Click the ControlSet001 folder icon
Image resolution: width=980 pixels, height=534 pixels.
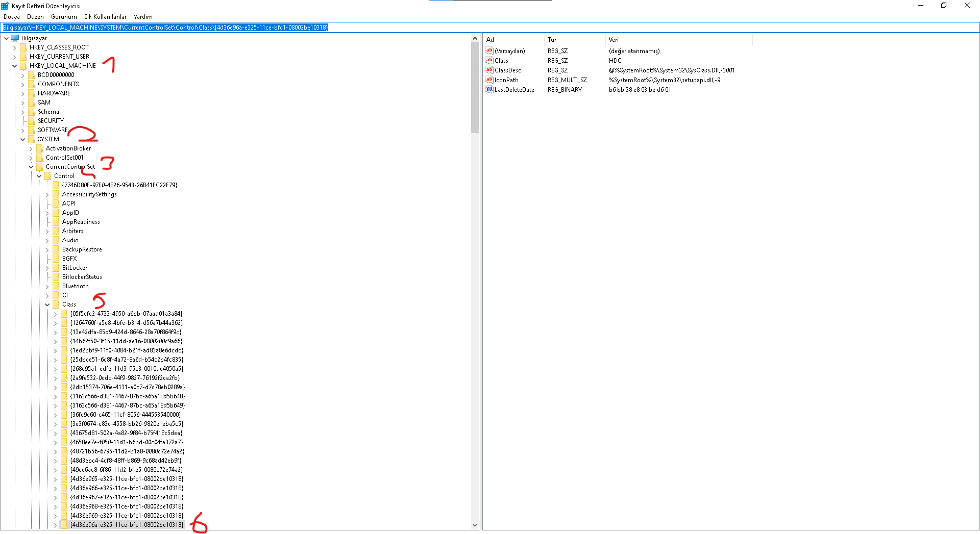(x=39, y=158)
